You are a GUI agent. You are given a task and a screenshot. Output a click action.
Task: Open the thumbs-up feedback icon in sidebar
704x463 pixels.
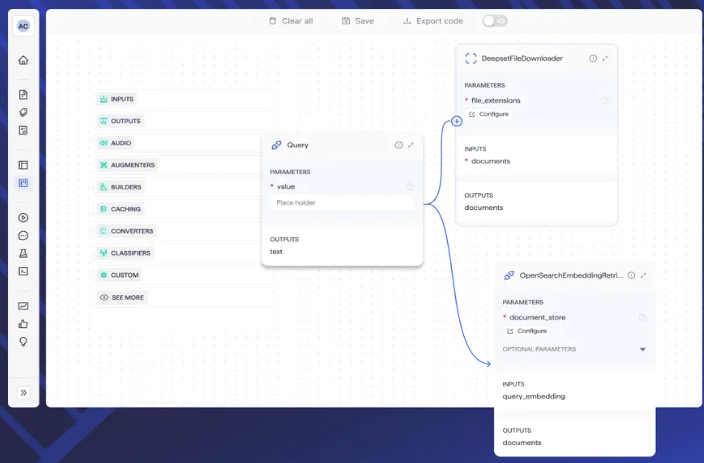coord(23,324)
